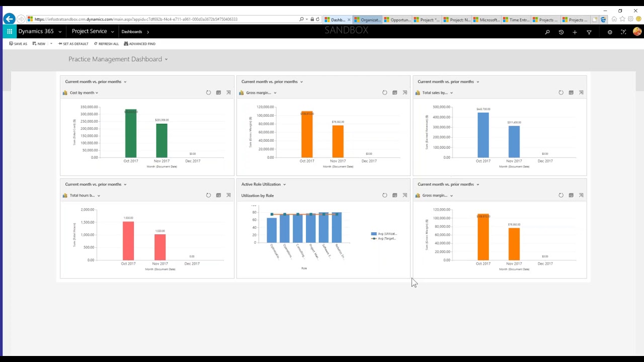Screen dimensions: 644x362
Task: Switch to the Microsoft... browser tab
Action: pyautogui.click(x=486, y=20)
